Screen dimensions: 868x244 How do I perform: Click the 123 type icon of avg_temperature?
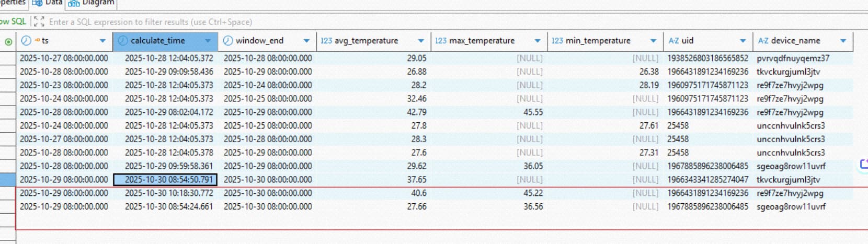point(326,41)
